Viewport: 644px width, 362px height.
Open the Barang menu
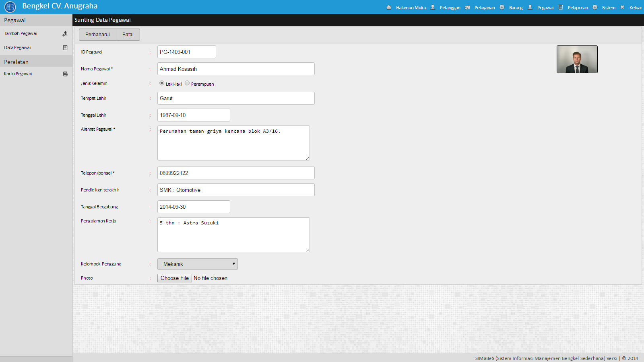click(516, 8)
